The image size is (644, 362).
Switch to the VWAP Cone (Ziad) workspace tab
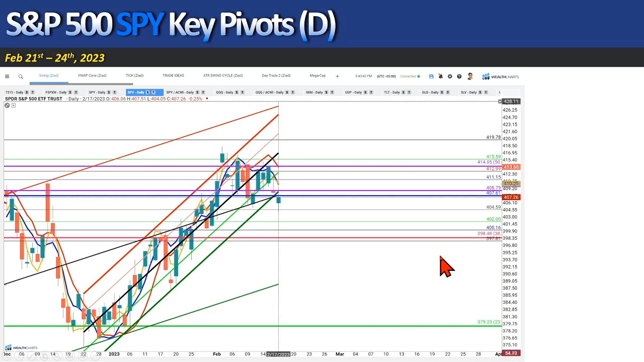tap(92, 75)
